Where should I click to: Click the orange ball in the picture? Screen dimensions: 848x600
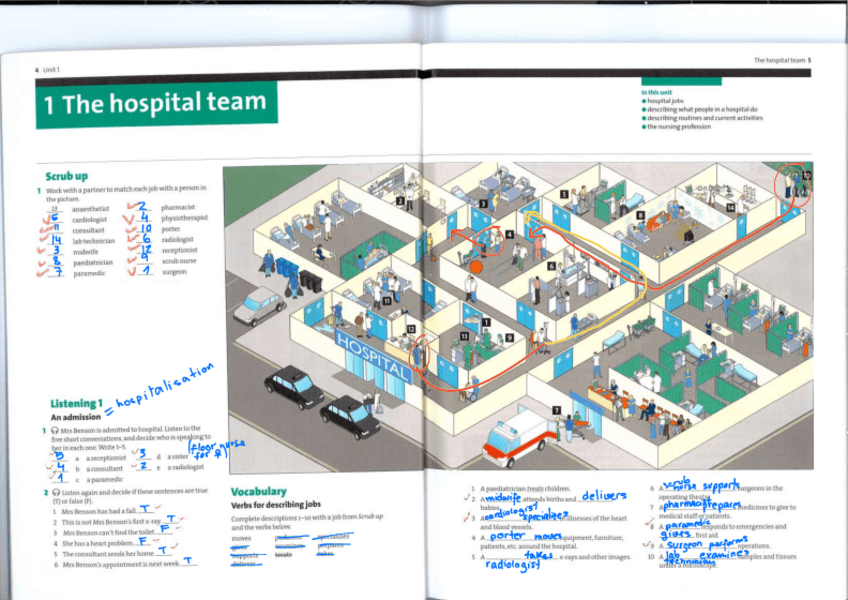click(x=476, y=268)
